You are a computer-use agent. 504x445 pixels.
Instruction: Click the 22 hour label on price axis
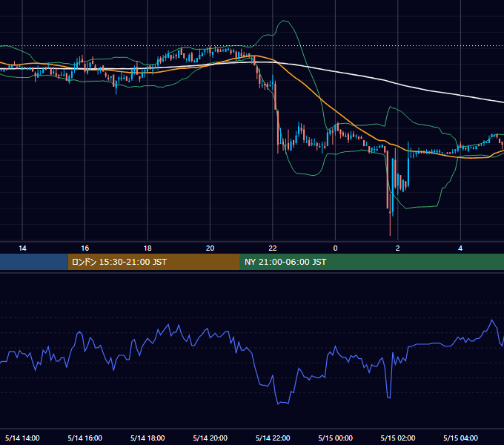coord(273,248)
